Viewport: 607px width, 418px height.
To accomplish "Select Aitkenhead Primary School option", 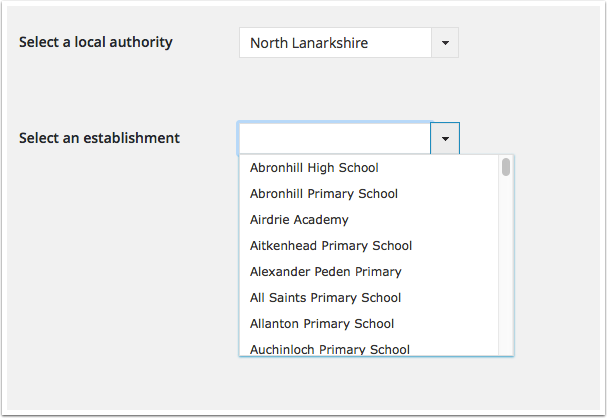I will tap(331, 246).
